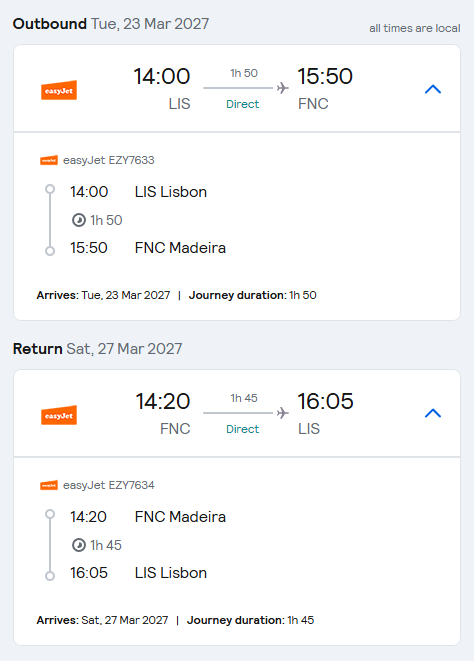This screenshot has width=474, height=661.
Task: Click the LIS Lisbon departure row at 14:00
Action: [138, 192]
